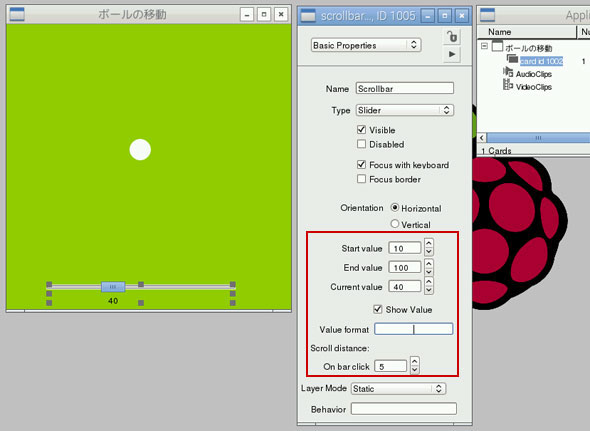Uncheck the Show Value checkbox
Image resolution: width=590 pixels, height=431 pixels.
tap(377, 309)
